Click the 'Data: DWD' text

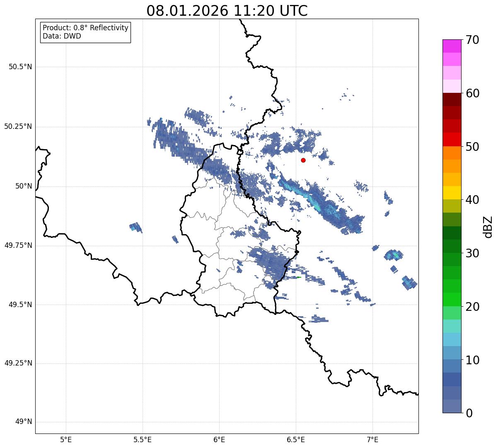pyautogui.click(x=62, y=36)
